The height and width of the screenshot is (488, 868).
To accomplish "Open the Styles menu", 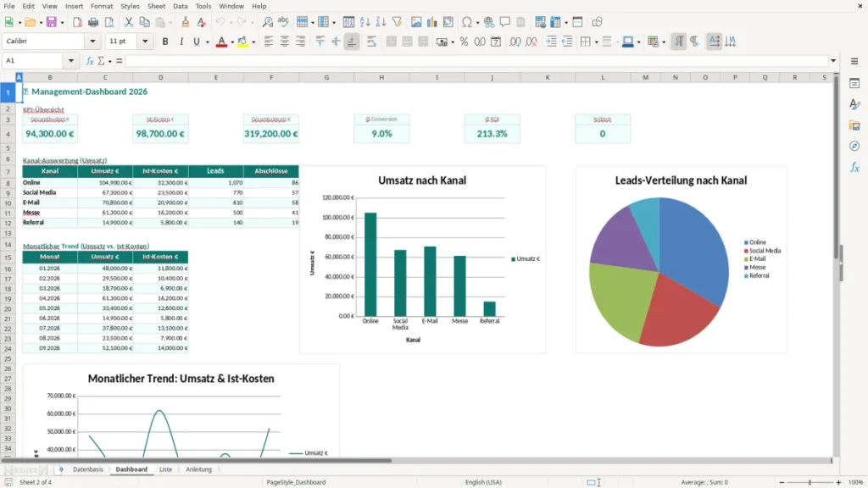I will click(x=130, y=6).
